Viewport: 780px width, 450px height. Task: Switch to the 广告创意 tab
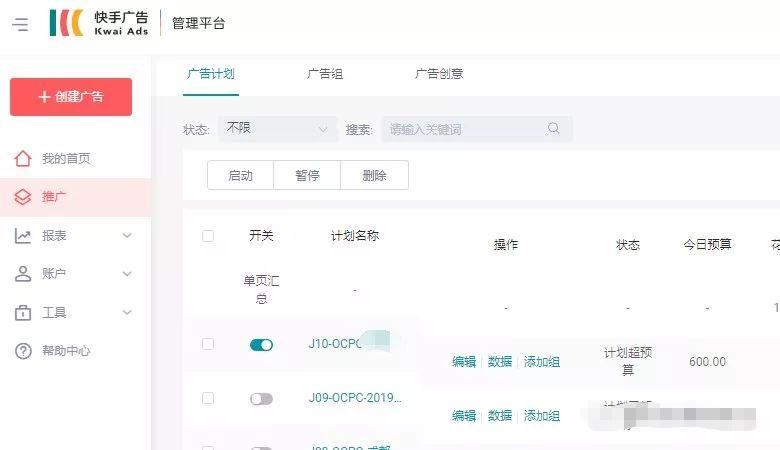439,74
